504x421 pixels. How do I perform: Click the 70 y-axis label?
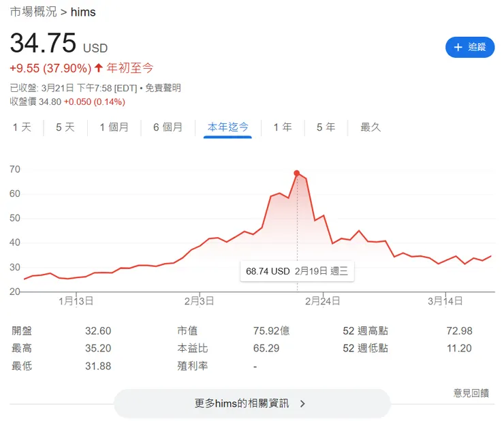point(15,169)
